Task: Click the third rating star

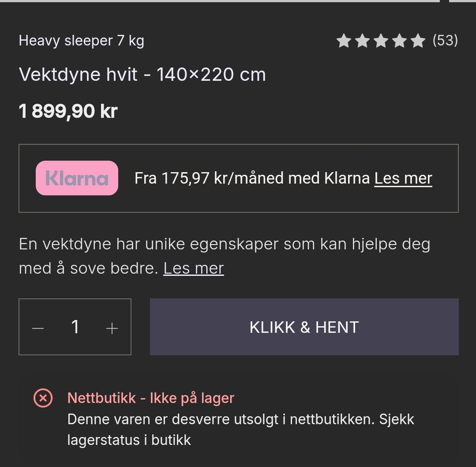Action: click(381, 41)
